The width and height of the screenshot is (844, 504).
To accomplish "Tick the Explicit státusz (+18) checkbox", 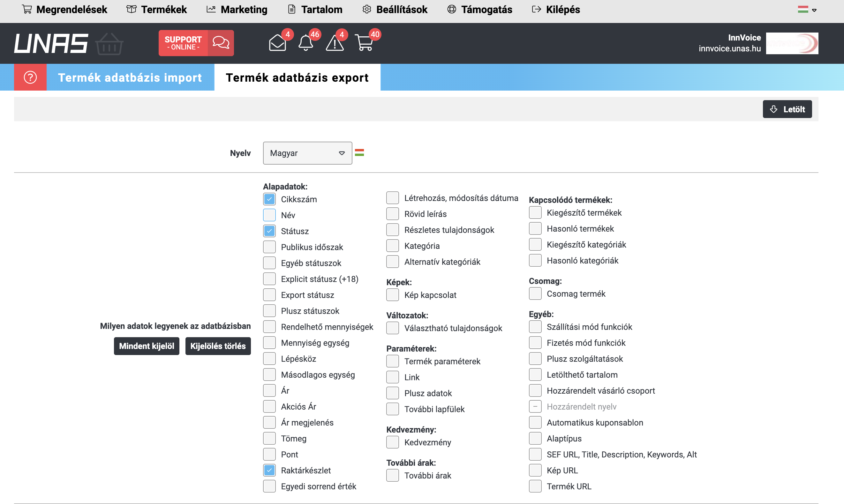I will tap(269, 279).
